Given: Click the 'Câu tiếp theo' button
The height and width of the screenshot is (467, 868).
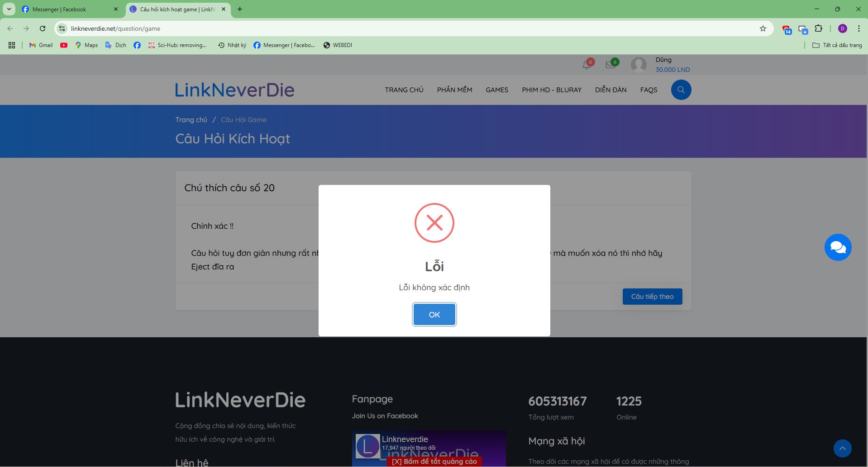Looking at the screenshot, I should (x=652, y=297).
